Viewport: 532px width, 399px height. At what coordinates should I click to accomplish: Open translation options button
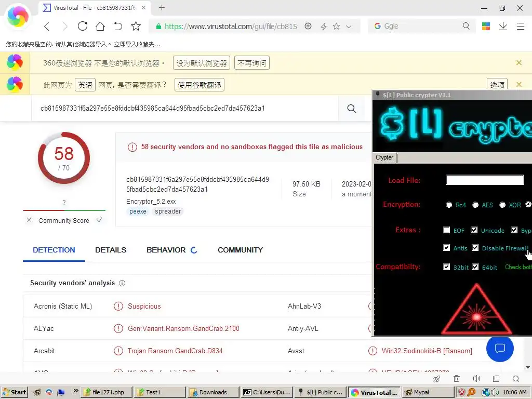497,85
